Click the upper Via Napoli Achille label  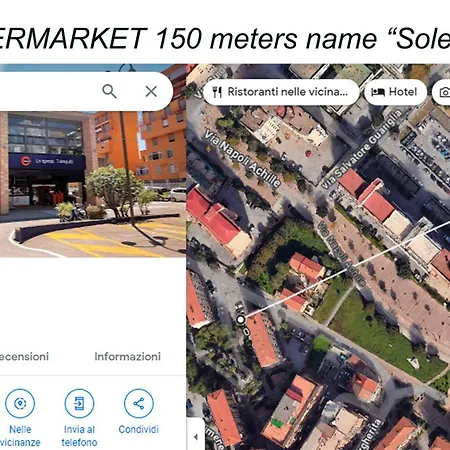coord(242,159)
